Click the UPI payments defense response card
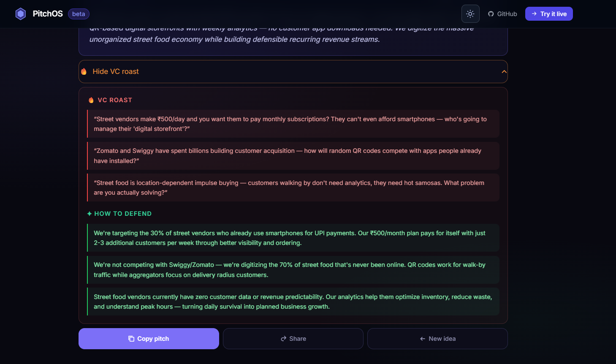 pyautogui.click(x=293, y=238)
